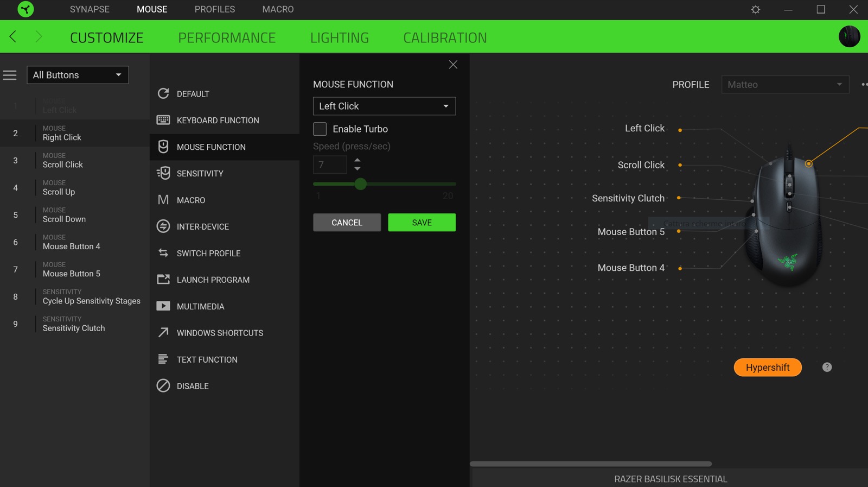Click the horizontal scrollbar under mouse view
Screen dimensions: 868x487
[x=591, y=464]
